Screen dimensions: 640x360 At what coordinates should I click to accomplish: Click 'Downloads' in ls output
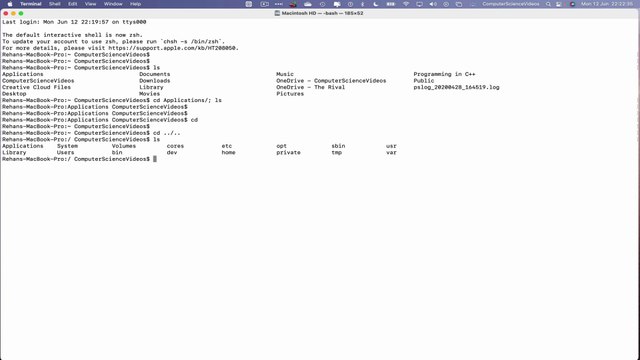pyautogui.click(x=154, y=81)
